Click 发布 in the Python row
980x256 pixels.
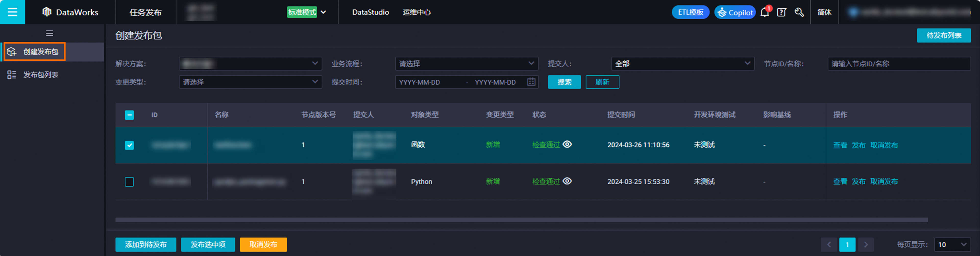(x=858, y=182)
